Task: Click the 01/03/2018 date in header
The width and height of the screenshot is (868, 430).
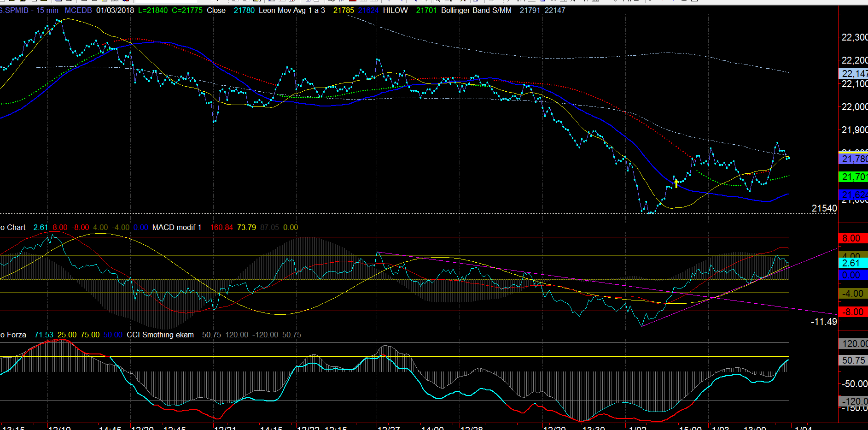Action: [x=115, y=10]
